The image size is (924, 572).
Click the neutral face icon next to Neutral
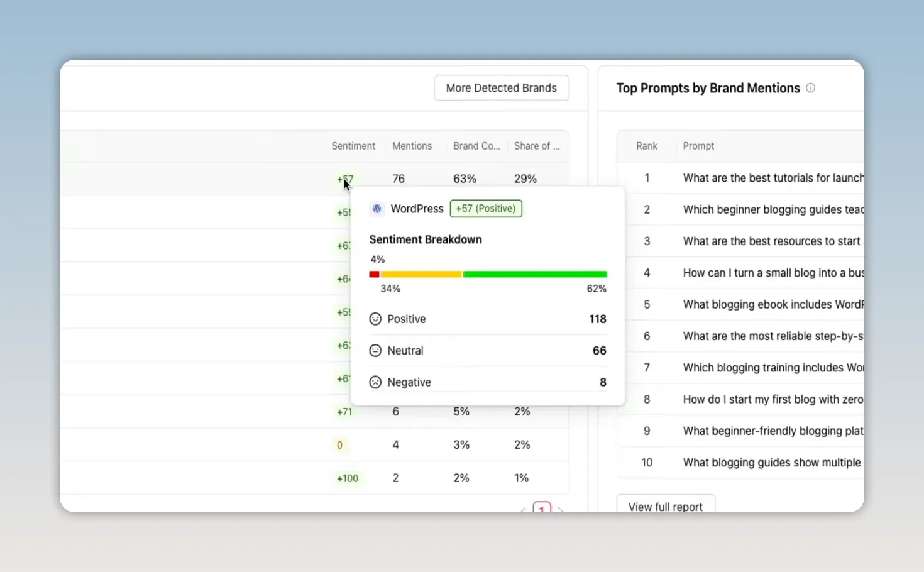[375, 350]
